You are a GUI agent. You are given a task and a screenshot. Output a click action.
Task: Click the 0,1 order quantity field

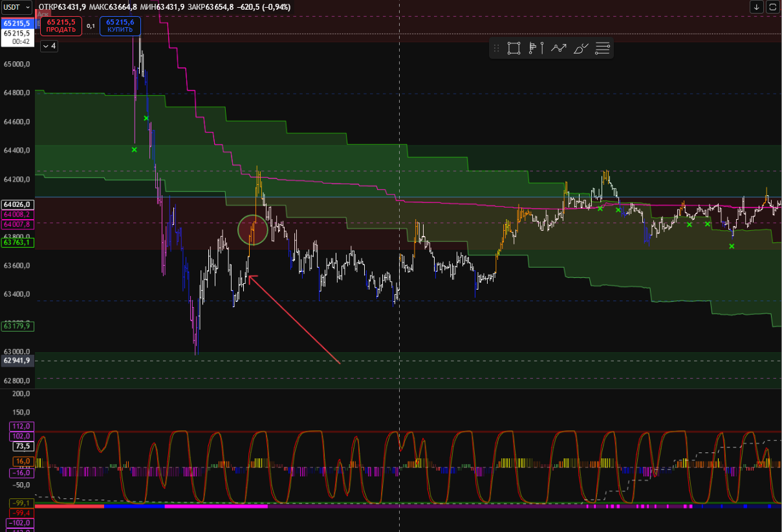pyautogui.click(x=91, y=26)
